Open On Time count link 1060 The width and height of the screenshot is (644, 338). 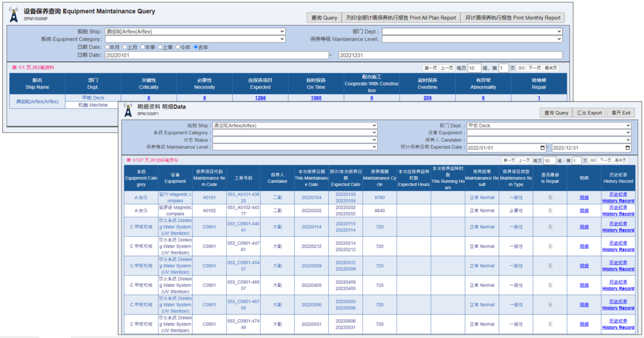pyautogui.click(x=316, y=98)
